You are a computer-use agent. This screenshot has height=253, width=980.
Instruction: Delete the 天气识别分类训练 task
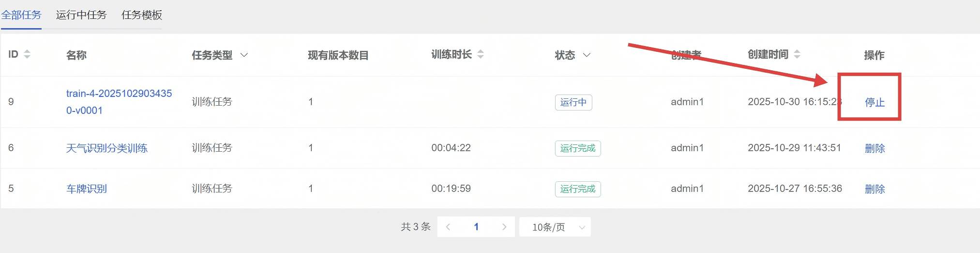coord(874,148)
